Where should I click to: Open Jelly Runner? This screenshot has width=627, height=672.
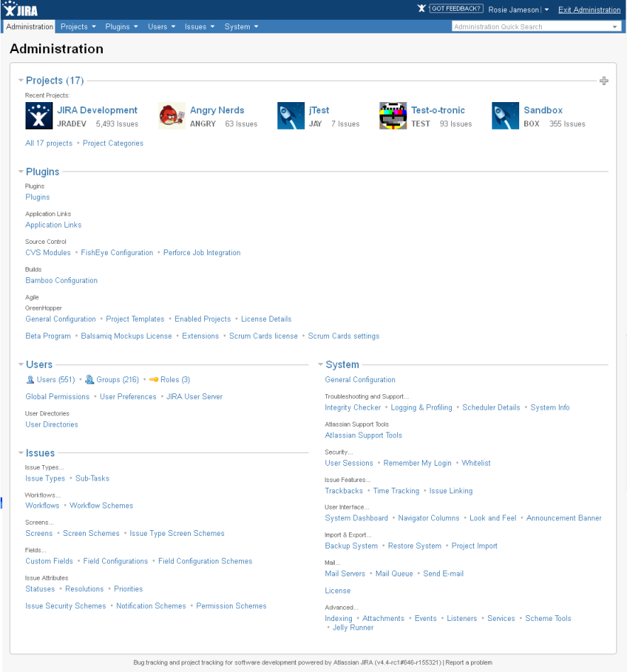pyautogui.click(x=353, y=627)
